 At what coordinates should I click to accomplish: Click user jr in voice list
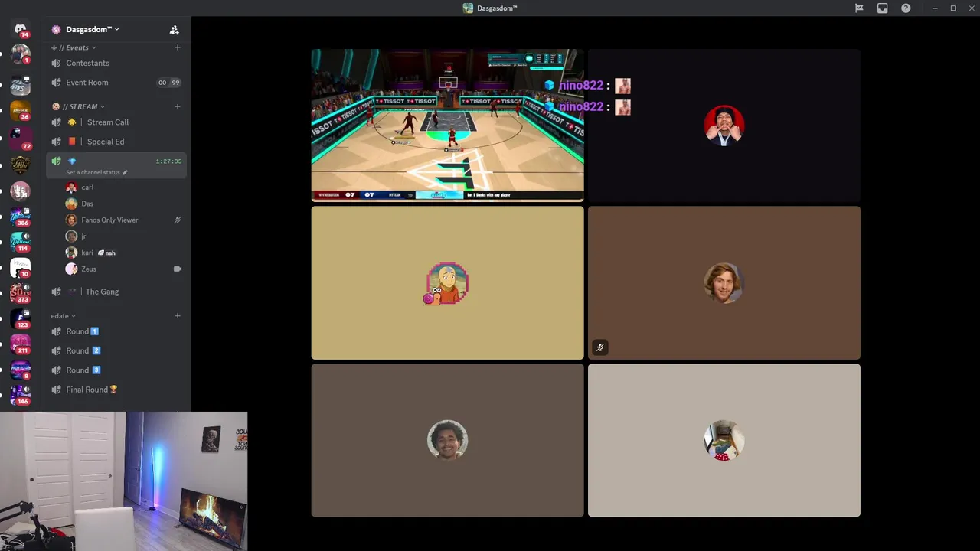tap(126, 236)
